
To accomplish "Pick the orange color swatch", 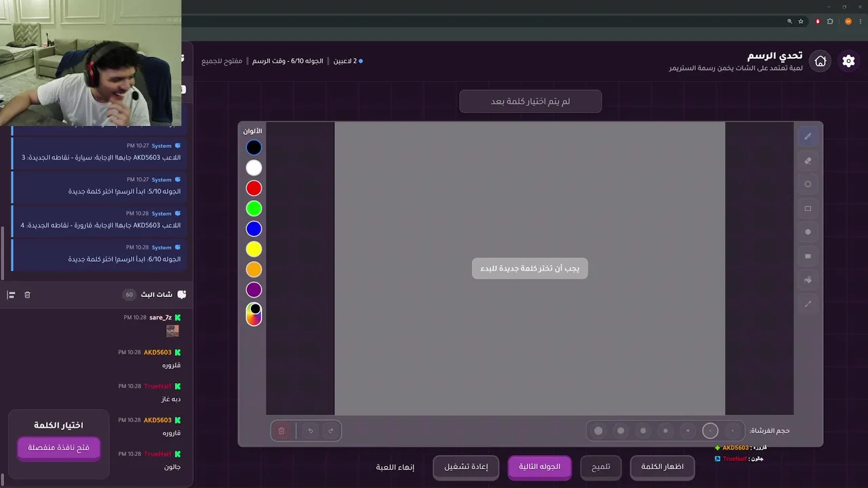I will (x=254, y=269).
